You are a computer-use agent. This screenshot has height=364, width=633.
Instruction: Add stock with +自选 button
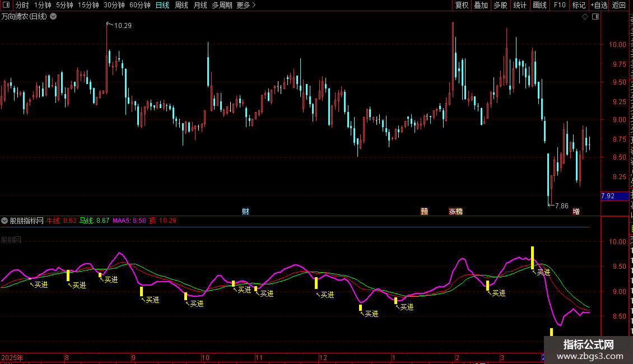pos(599,5)
